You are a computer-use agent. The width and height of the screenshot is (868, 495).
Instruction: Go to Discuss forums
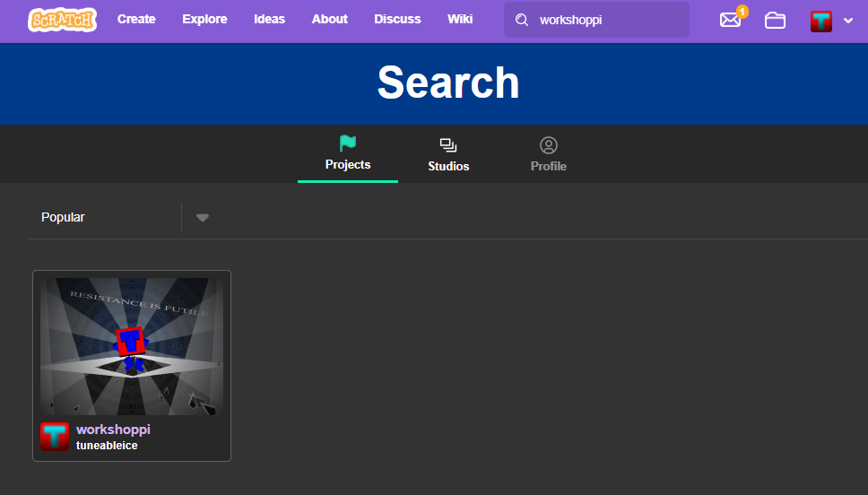[x=397, y=20]
